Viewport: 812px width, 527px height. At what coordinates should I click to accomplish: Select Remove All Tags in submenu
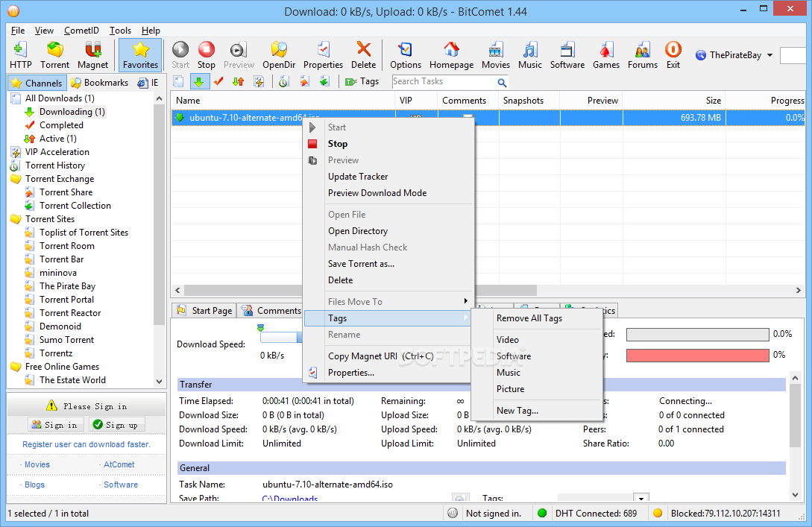[537, 318]
